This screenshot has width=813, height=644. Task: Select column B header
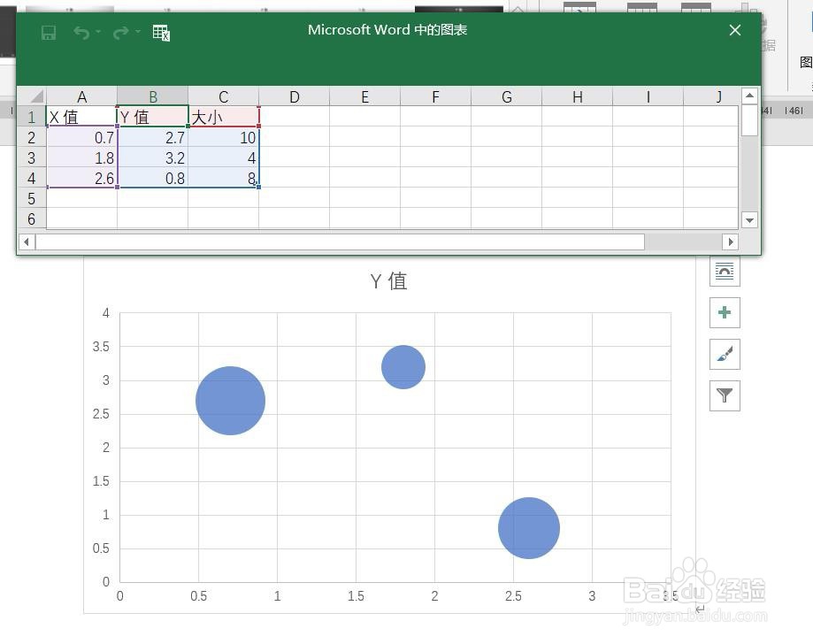pyautogui.click(x=152, y=96)
